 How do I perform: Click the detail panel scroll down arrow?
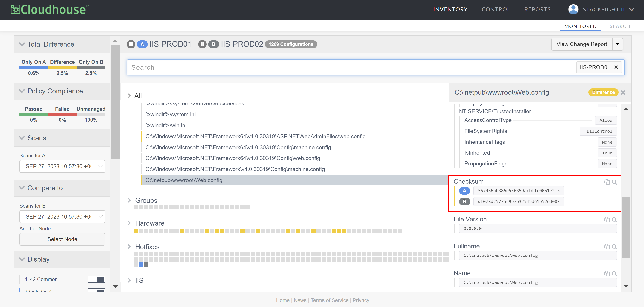[626, 287]
